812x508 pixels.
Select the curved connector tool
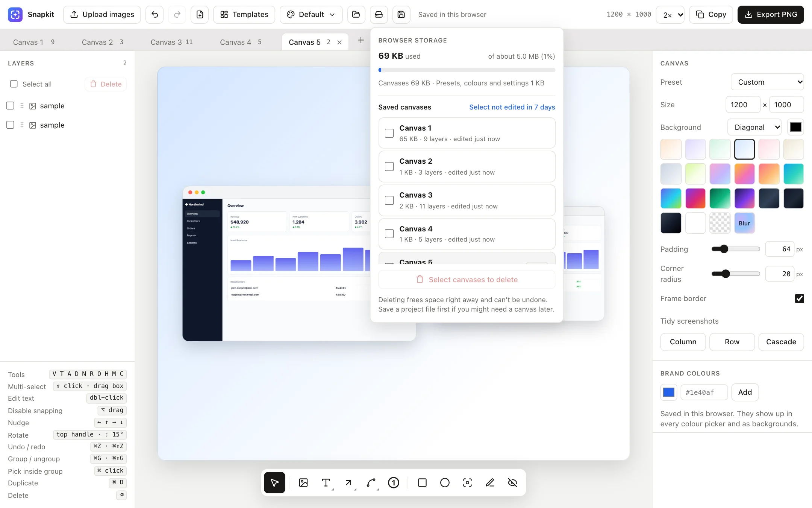tap(371, 482)
